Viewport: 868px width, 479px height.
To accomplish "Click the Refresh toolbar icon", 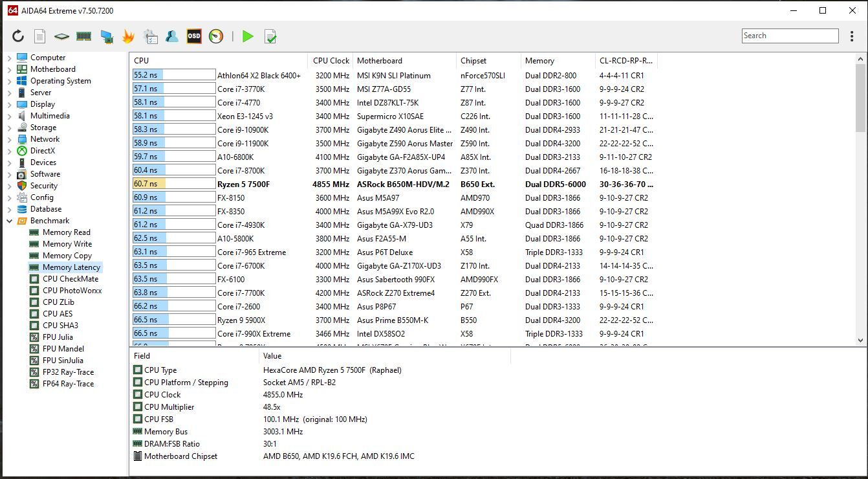I will [x=18, y=36].
